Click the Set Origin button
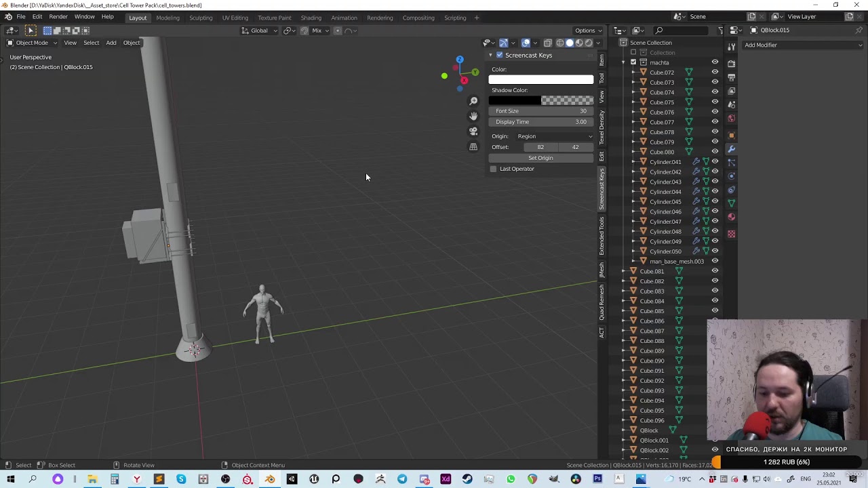 pos(541,158)
